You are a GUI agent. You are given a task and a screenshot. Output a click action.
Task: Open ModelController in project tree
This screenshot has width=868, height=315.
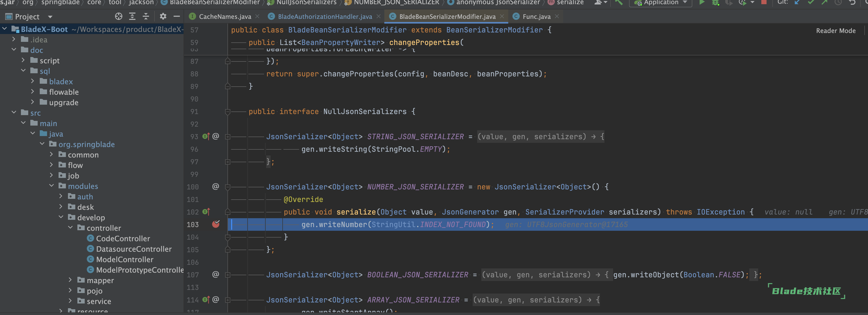pyautogui.click(x=125, y=259)
